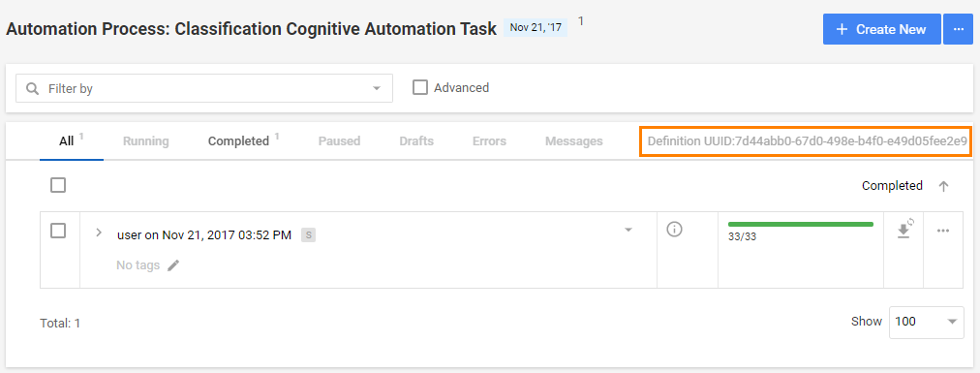This screenshot has width=980, height=373.
Task: Click the Definition UUID text
Action: pyautogui.click(x=808, y=141)
